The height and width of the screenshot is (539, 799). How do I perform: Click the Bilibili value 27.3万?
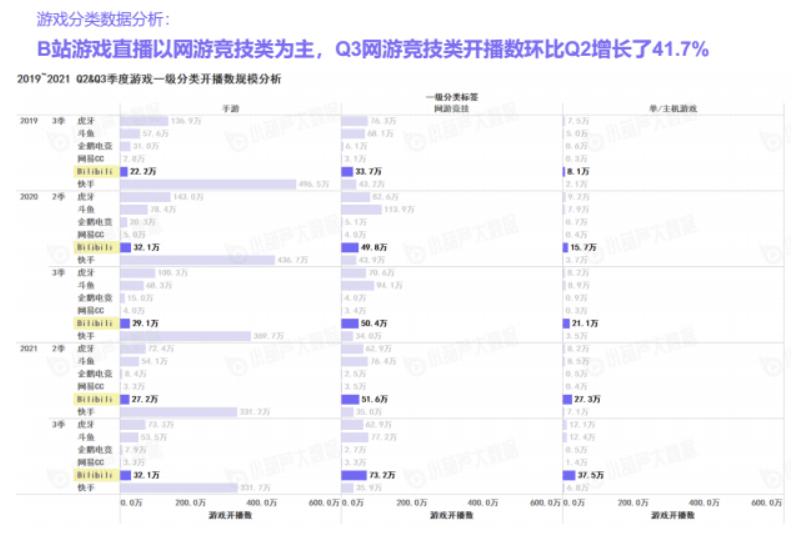click(x=587, y=399)
